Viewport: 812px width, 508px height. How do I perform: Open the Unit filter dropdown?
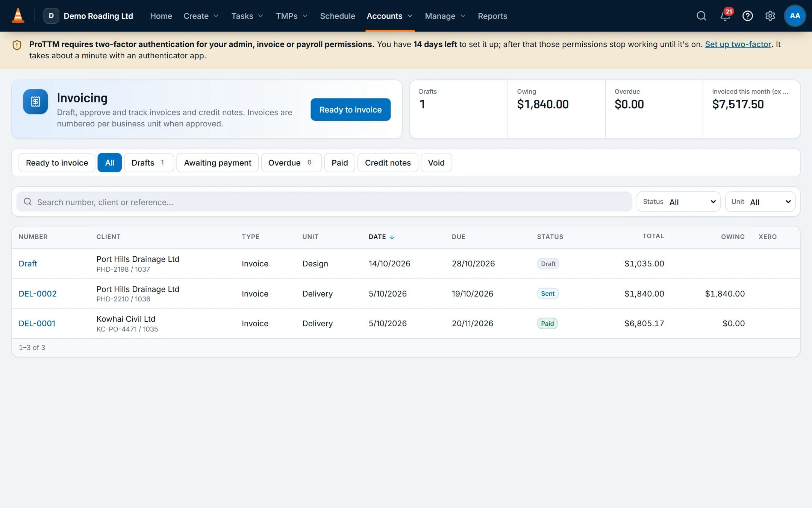point(760,202)
